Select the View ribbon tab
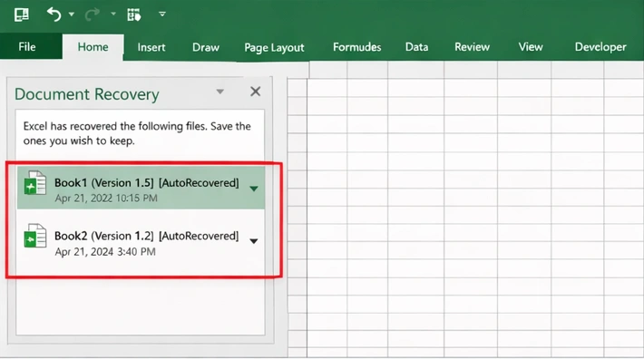 pos(531,47)
